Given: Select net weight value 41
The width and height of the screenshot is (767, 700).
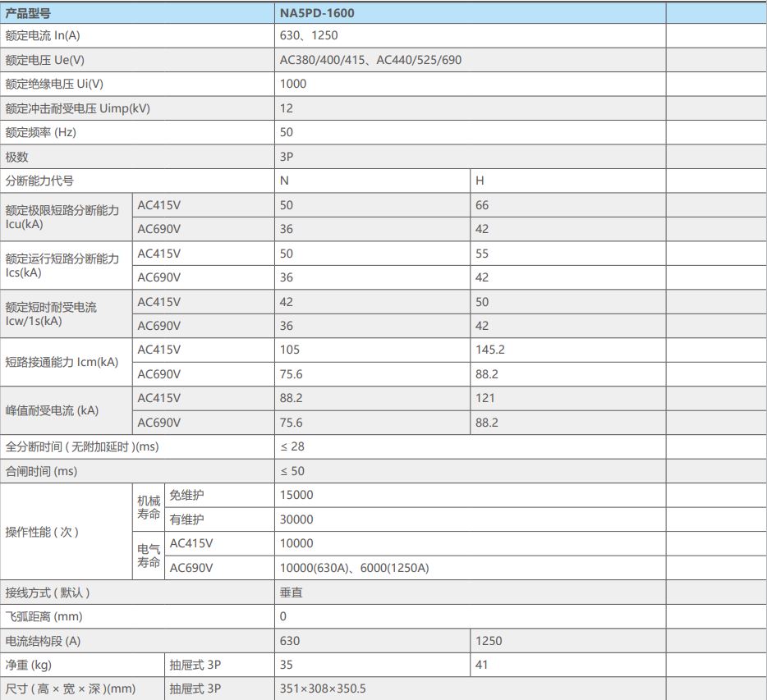Looking at the screenshot, I should coord(482,666).
